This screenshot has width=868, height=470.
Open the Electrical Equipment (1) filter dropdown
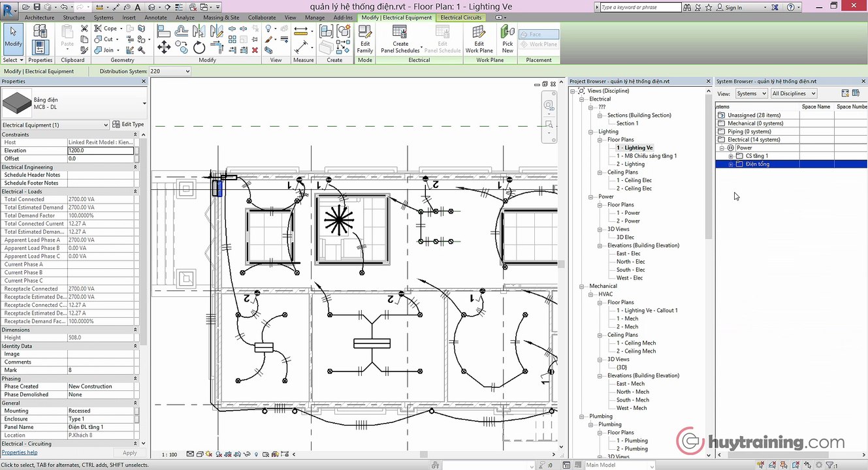point(55,125)
